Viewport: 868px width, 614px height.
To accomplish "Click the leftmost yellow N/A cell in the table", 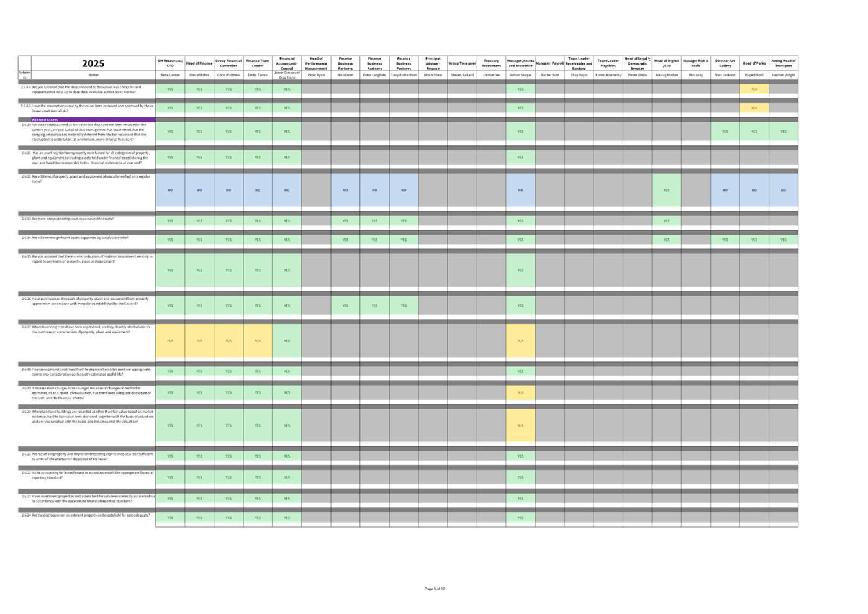I will 170,341.
